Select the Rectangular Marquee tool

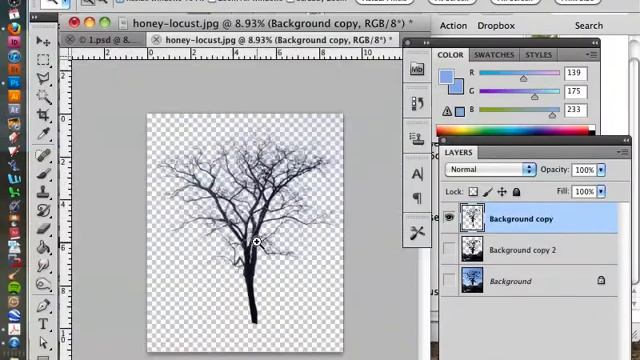[x=43, y=60]
